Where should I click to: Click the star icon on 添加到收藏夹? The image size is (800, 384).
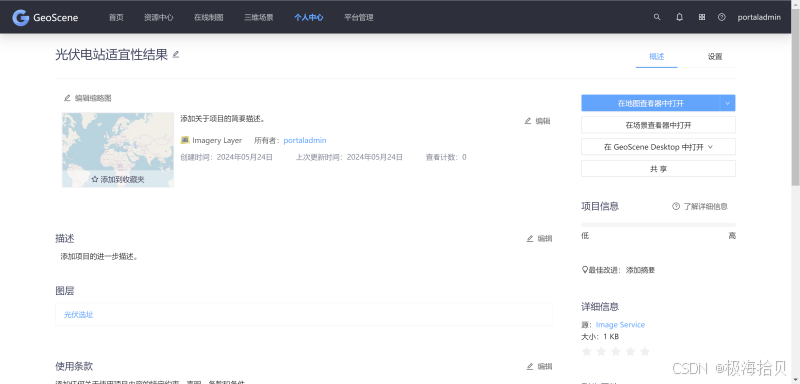point(94,180)
